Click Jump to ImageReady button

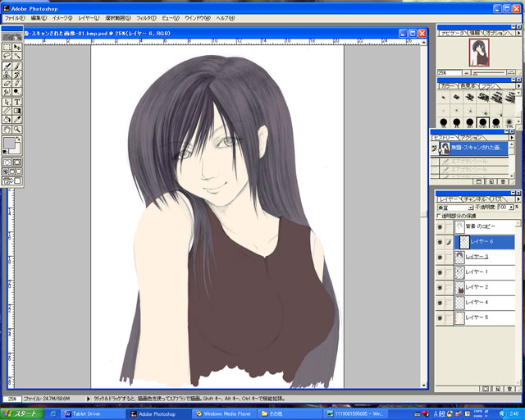12,180
